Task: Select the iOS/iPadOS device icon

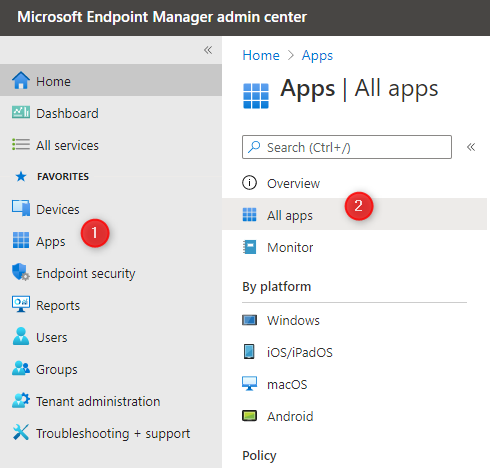Action: click(249, 352)
